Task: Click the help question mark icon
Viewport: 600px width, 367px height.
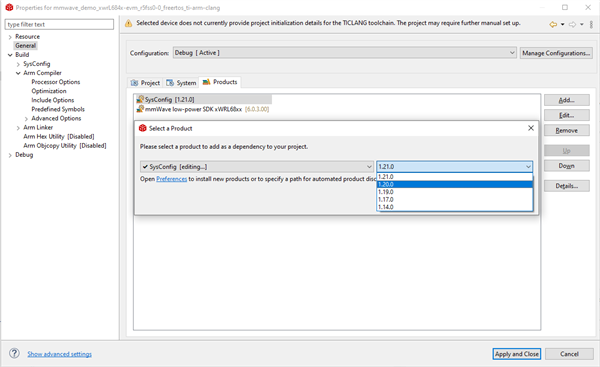Action: coord(15,353)
